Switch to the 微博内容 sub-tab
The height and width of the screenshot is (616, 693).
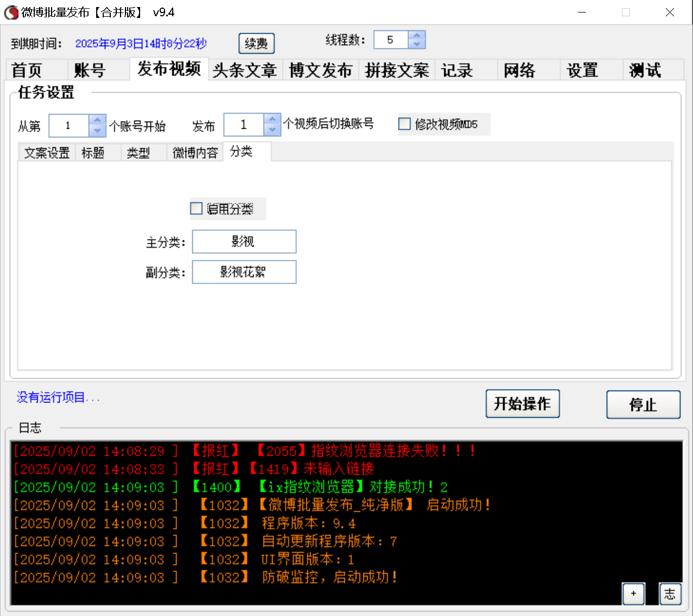point(194,153)
